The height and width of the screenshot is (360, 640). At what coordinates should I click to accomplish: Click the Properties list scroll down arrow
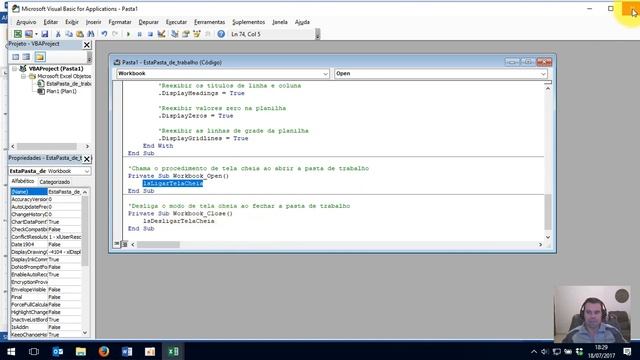[x=85, y=333]
